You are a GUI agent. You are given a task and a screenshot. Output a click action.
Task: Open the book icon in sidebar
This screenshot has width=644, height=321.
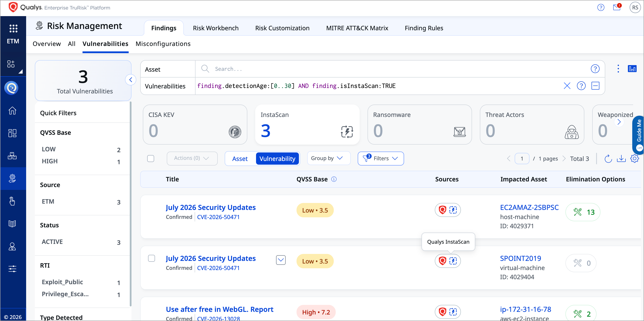pos(12,224)
